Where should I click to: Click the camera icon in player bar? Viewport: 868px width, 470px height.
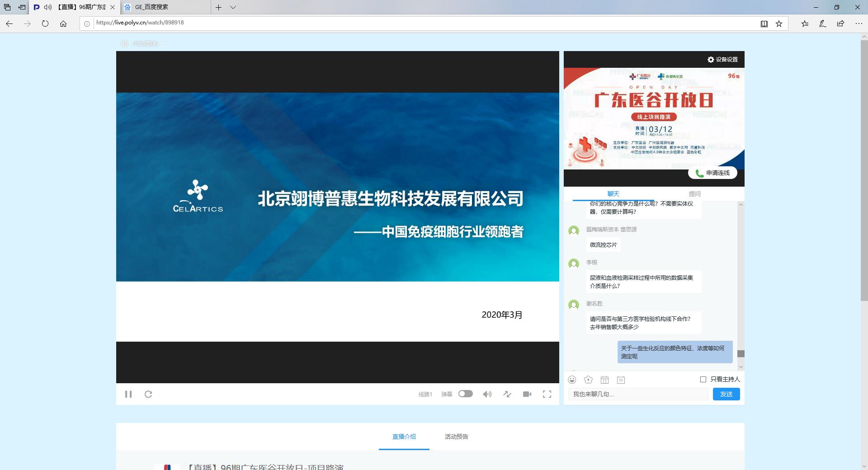click(x=527, y=394)
